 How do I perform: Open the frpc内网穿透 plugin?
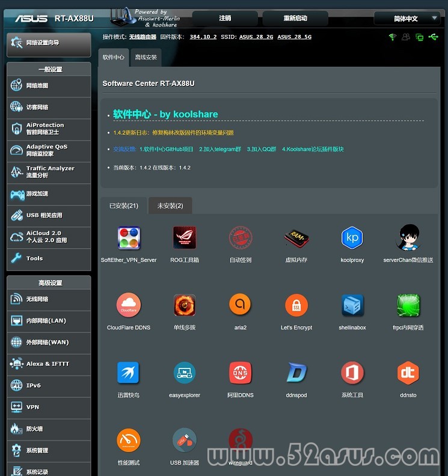click(408, 305)
